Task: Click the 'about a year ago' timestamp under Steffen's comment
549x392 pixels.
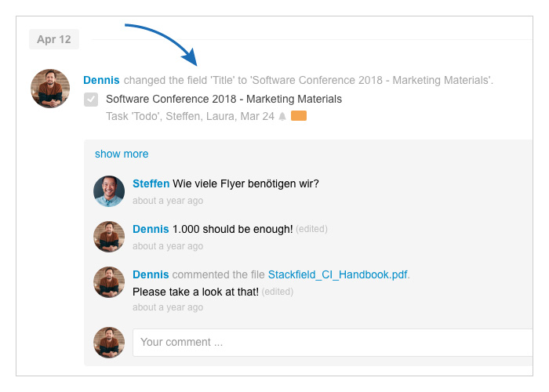Action: tap(168, 201)
